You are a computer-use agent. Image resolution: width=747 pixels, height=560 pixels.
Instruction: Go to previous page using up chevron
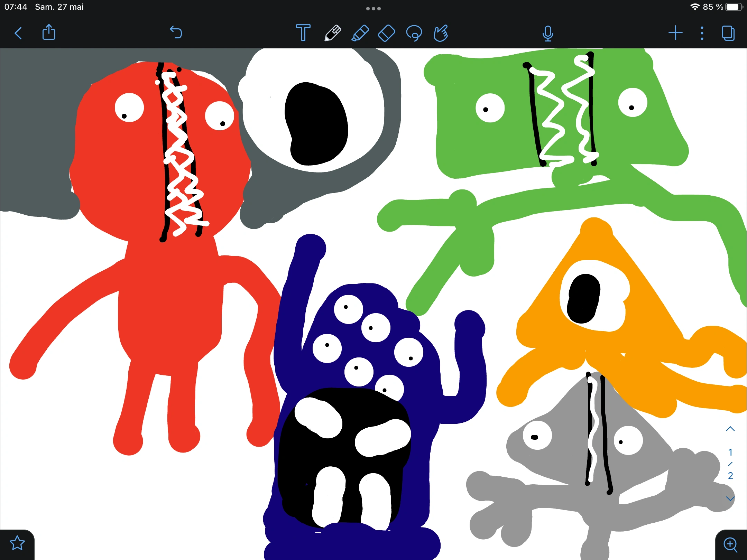point(730,429)
